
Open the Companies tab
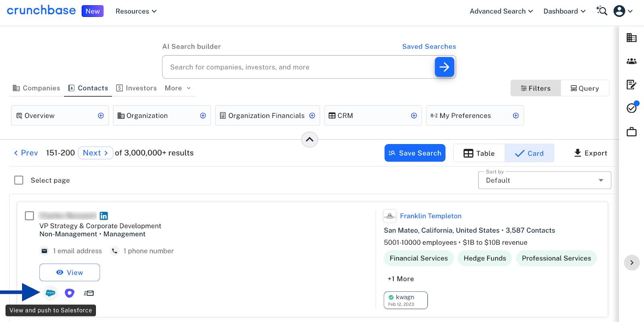(36, 88)
